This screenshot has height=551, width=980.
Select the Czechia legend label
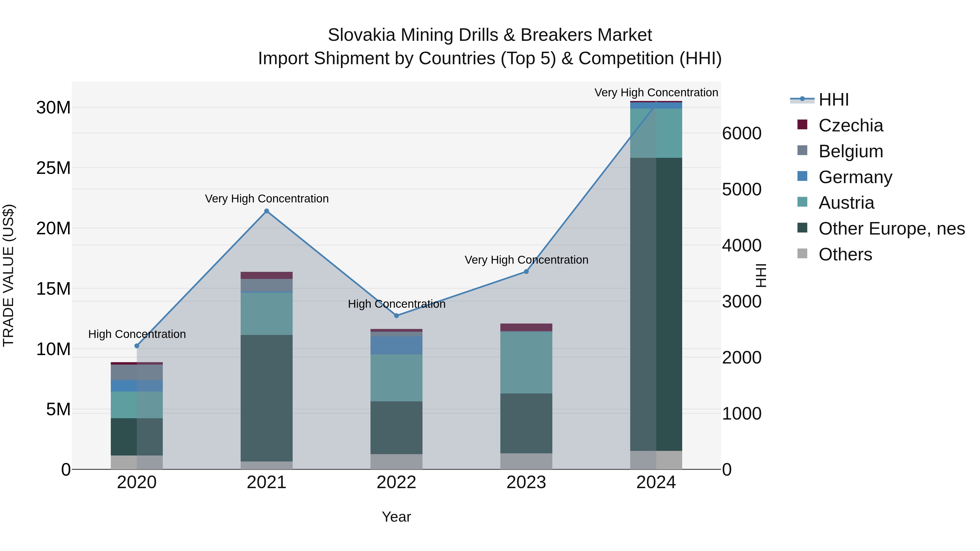point(851,125)
